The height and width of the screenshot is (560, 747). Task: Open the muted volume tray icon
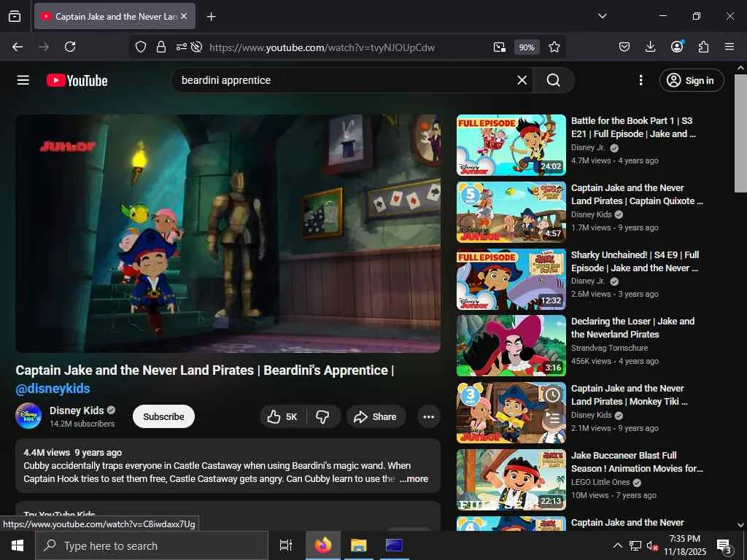651,546
